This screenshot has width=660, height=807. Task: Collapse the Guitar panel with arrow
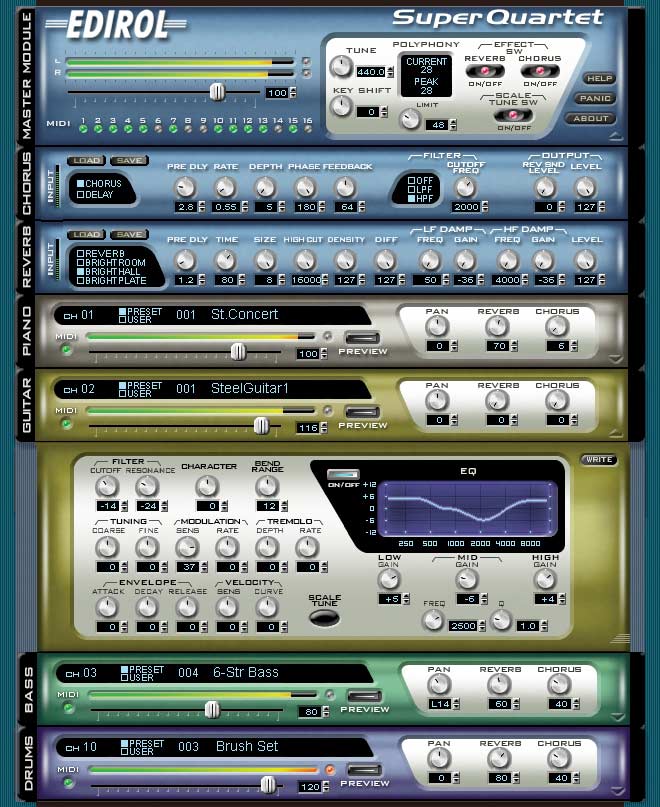(616, 433)
